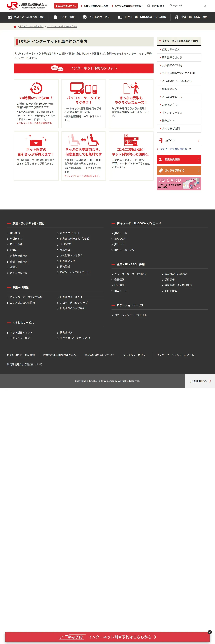Open きっぷの受取方法 sidebar item
The width and height of the screenshot is (215, 644).
pos(179,97)
